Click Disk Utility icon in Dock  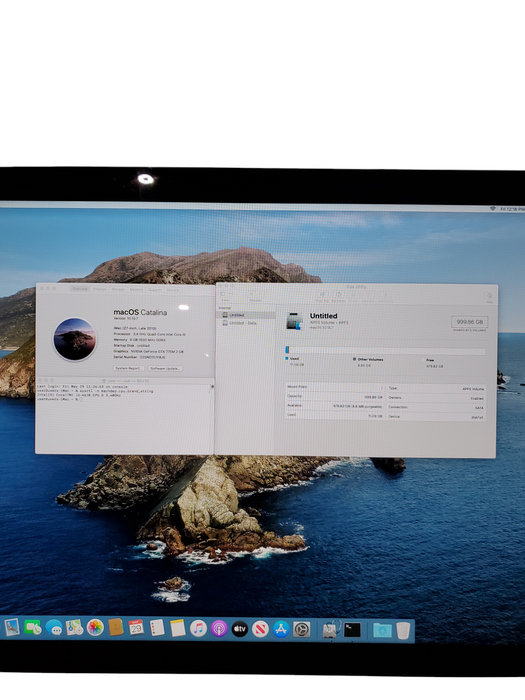click(331, 630)
